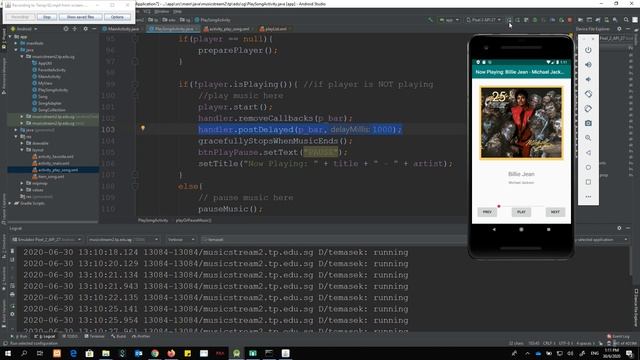The image size is (640, 360).
Task: Click Show saved files in recording window
Action: [x=80, y=17]
